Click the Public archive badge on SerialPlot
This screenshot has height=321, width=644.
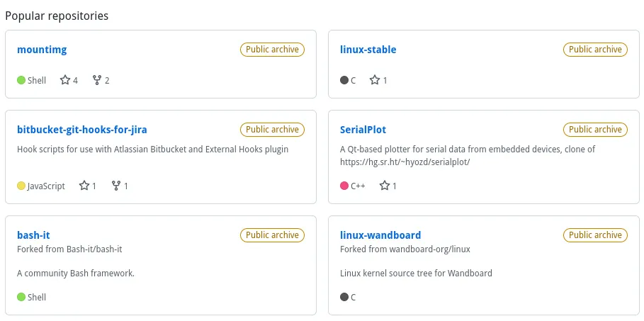click(595, 130)
